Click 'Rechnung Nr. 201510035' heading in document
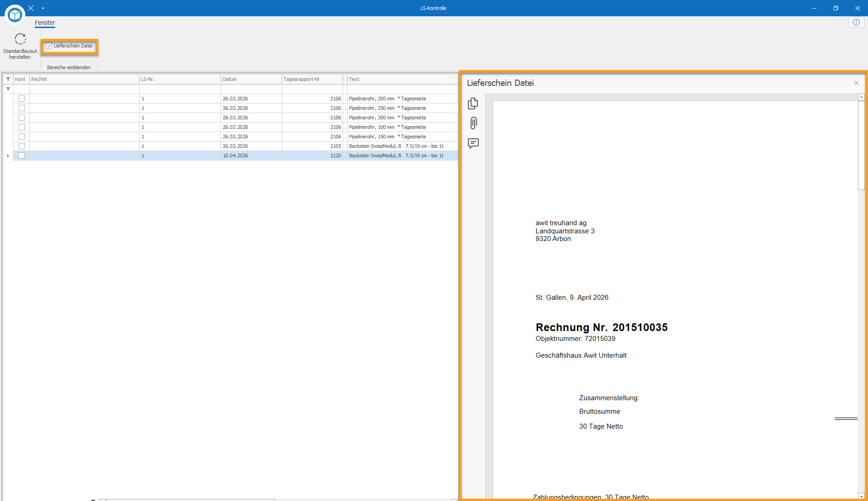 (x=601, y=327)
